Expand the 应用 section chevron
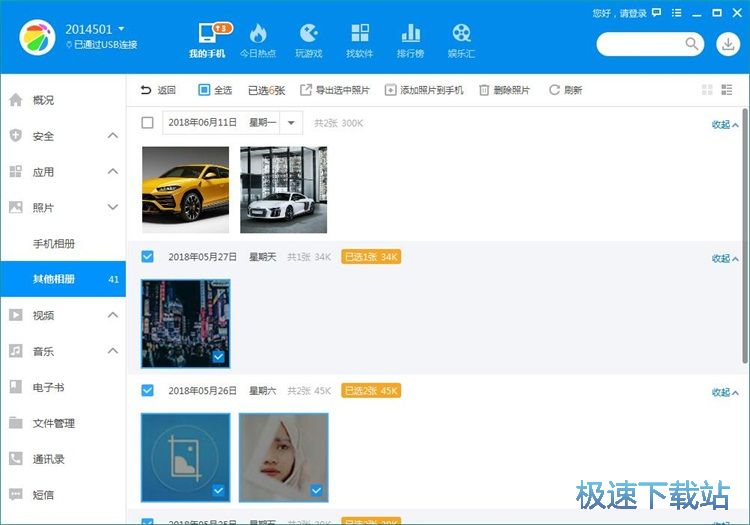 pyautogui.click(x=113, y=171)
